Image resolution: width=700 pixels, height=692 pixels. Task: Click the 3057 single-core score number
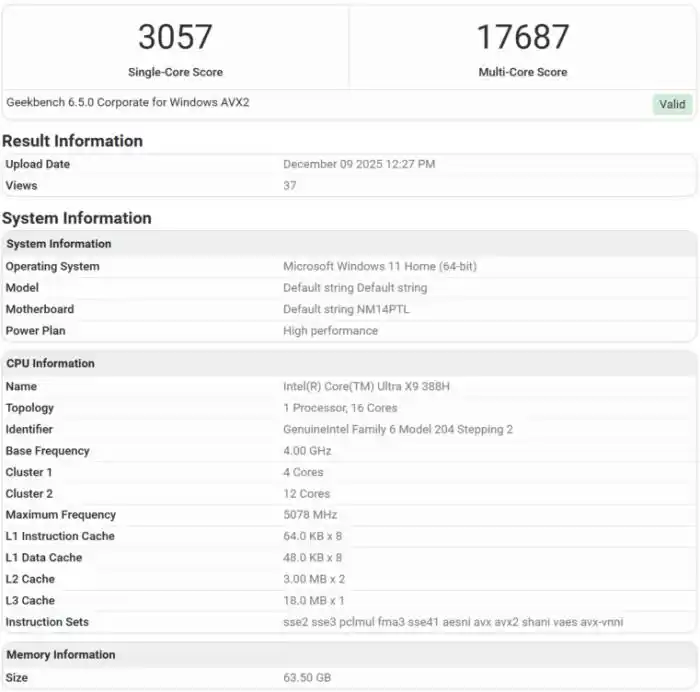175,37
